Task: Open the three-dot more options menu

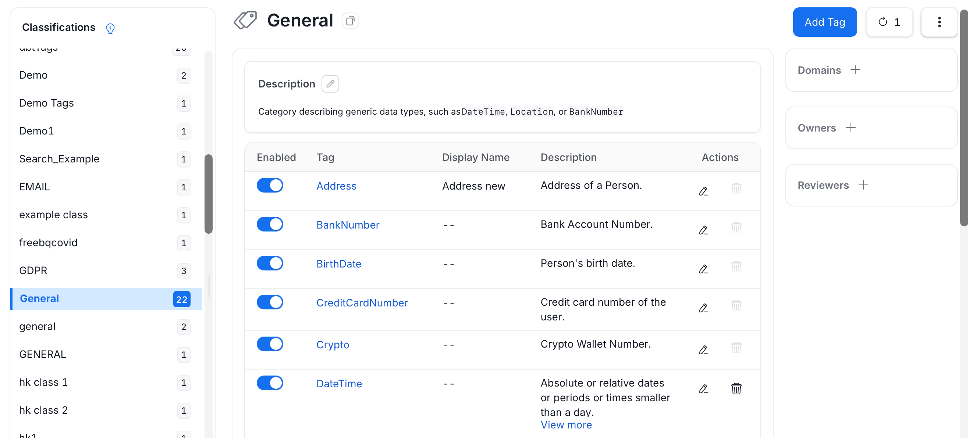Action: tap(939, 22)
